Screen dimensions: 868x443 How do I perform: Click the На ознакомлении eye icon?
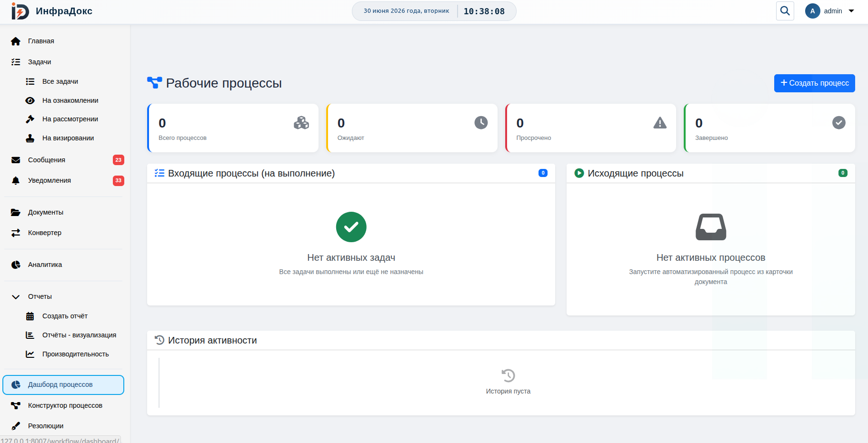tap(30, 100)
